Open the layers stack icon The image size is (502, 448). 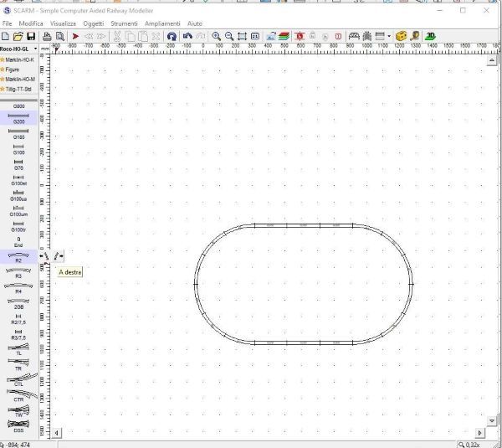pos(284,37)
